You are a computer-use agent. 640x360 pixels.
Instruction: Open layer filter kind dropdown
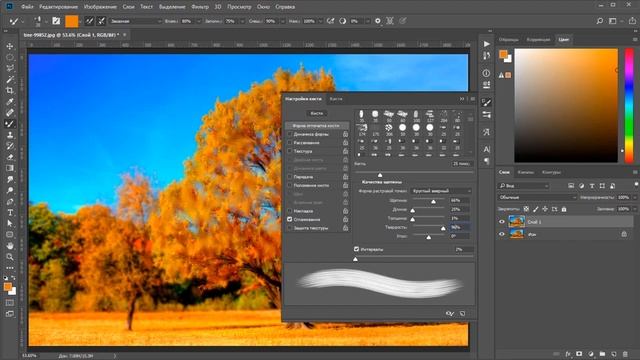coord(524,186)
